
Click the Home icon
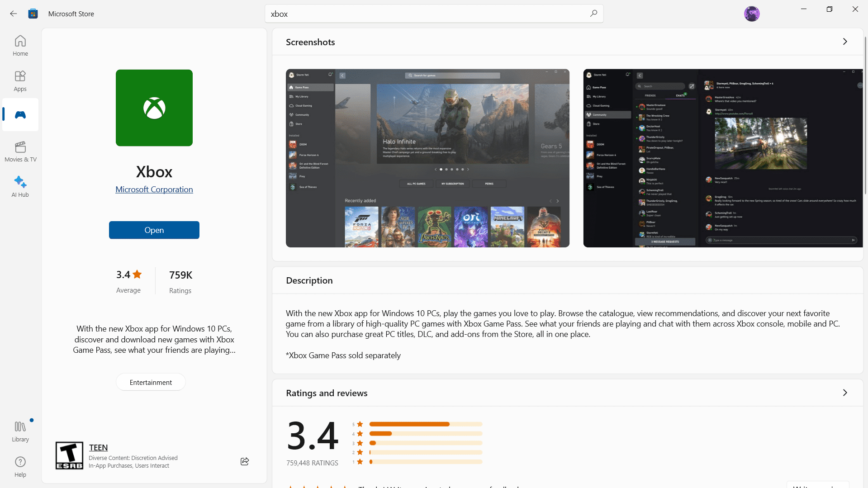click(x=20, y=45)
